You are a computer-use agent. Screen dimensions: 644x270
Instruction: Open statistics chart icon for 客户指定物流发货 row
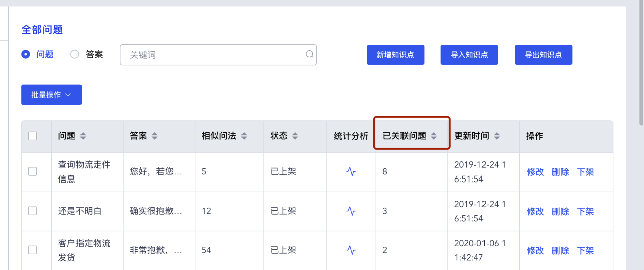pyautogui.click(x=351, y=250)
